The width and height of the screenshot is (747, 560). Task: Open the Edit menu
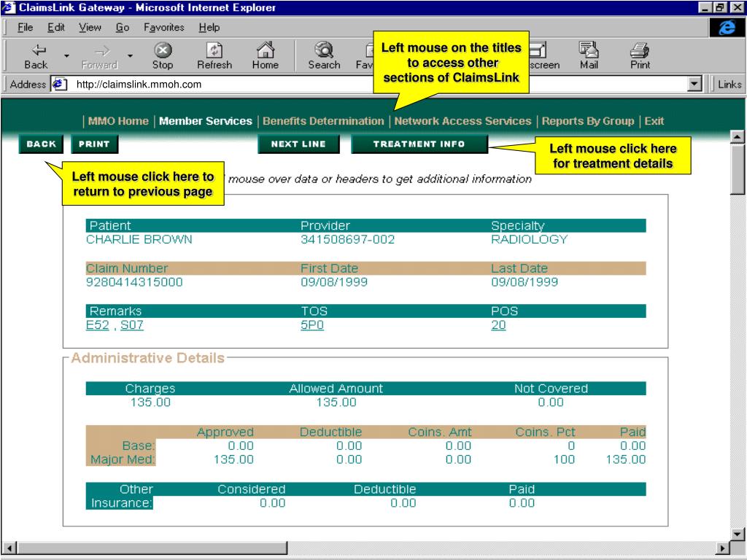(x=55, y=27)
